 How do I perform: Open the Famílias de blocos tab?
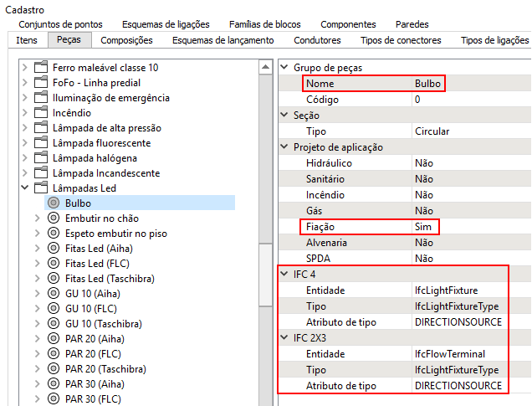(265, 24)
